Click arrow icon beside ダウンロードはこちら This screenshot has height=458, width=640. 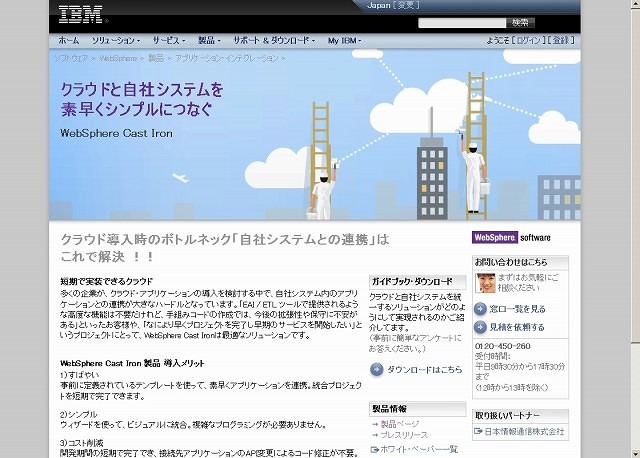(x=376, y=369)
